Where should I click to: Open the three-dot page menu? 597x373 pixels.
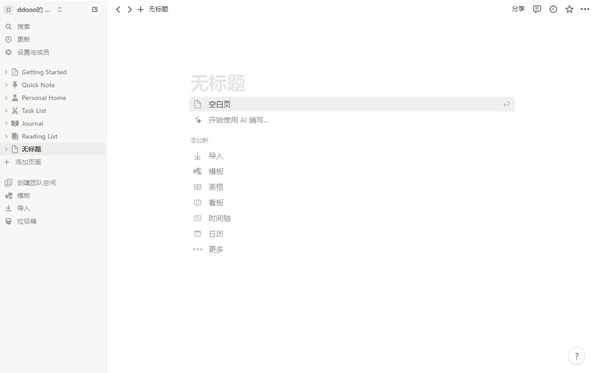585,9
